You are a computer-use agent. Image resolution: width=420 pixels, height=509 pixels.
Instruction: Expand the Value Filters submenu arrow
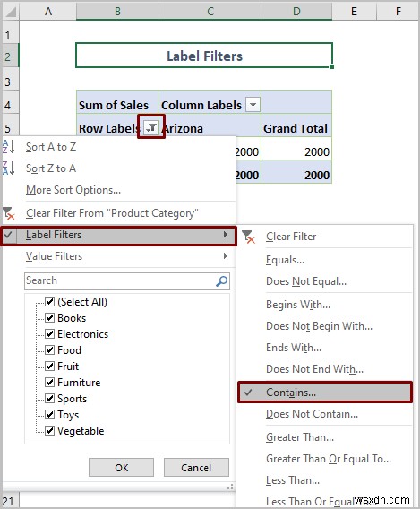coord(226,256)
